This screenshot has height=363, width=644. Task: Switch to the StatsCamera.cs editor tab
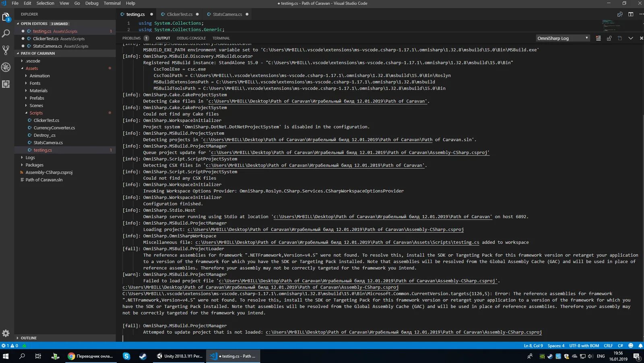[x=227, y=14]
